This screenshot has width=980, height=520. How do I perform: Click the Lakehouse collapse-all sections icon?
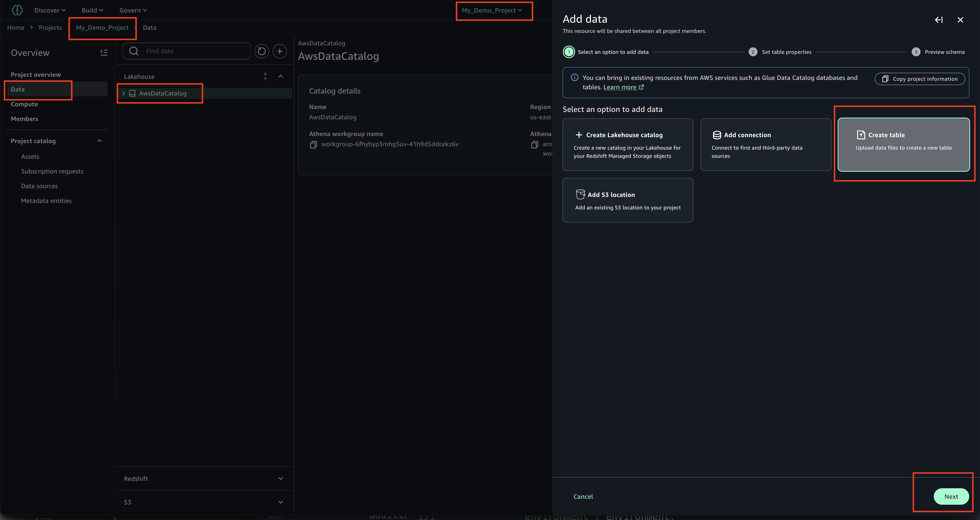click(265, 77)
